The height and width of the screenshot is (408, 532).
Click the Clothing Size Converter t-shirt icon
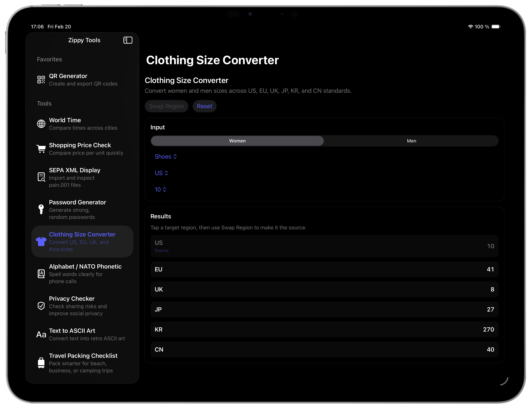pos(41,241)
